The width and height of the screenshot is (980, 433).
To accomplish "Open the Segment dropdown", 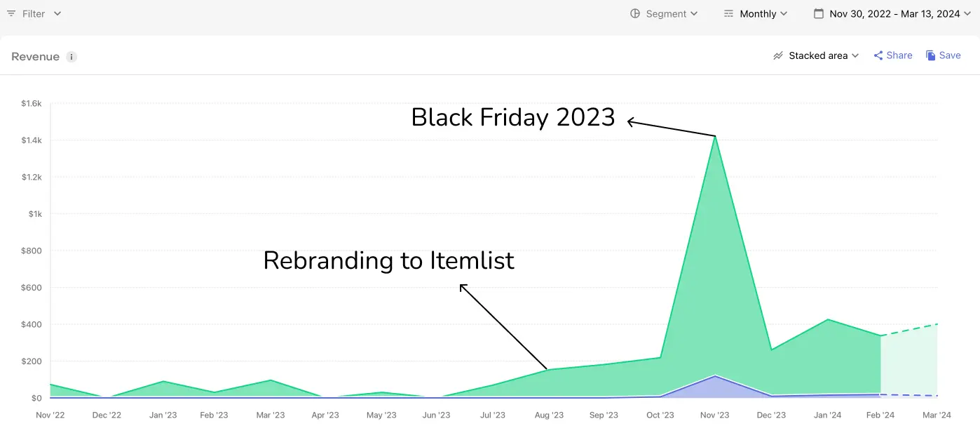I will [x=664, y=13].
